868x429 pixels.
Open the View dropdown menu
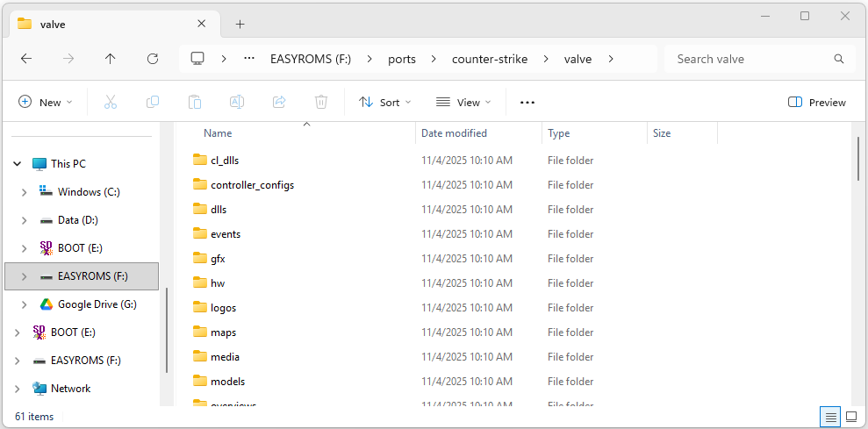click(464, 103)
